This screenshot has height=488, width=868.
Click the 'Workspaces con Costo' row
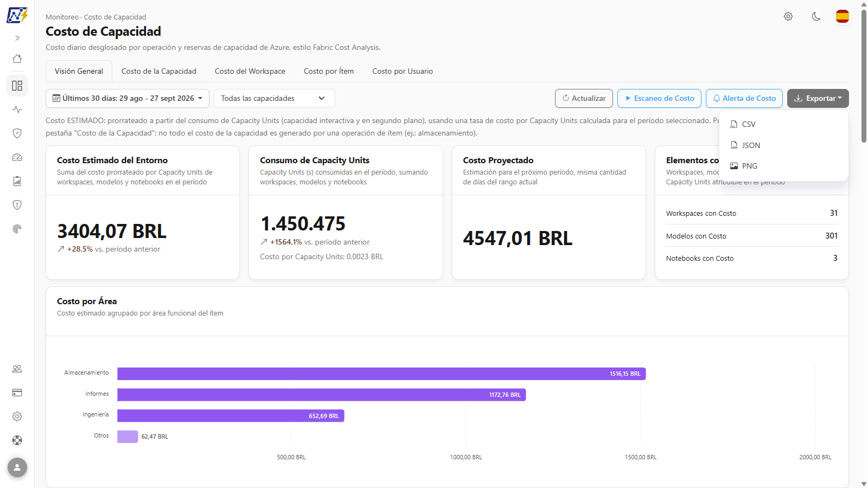coord(752,213)
